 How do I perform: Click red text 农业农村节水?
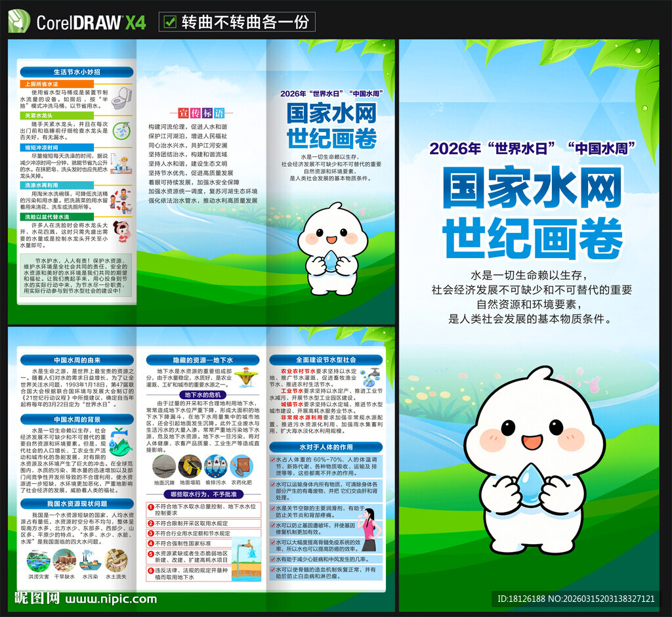[298, 371]
